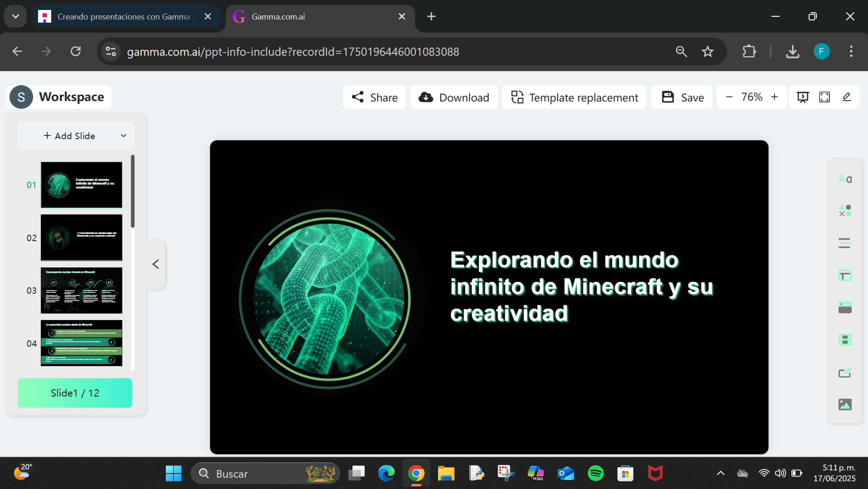This screenshot has height=489, width=868.
Task: Open the image insert tool
Action: click(845, 404)
